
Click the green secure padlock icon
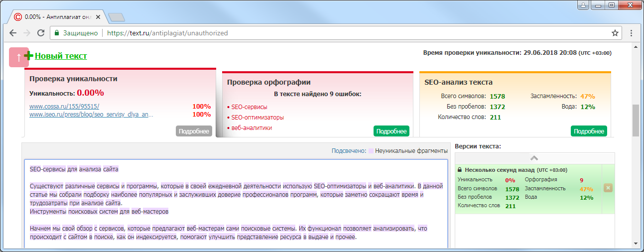pyautogui.click(x=57, y=33)
